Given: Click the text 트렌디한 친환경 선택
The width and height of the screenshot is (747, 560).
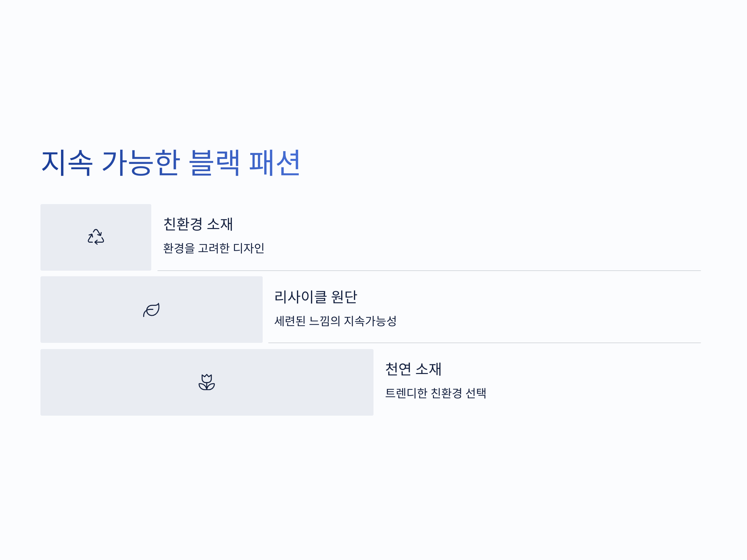Looking at the screenshot, I should point(436,393).
